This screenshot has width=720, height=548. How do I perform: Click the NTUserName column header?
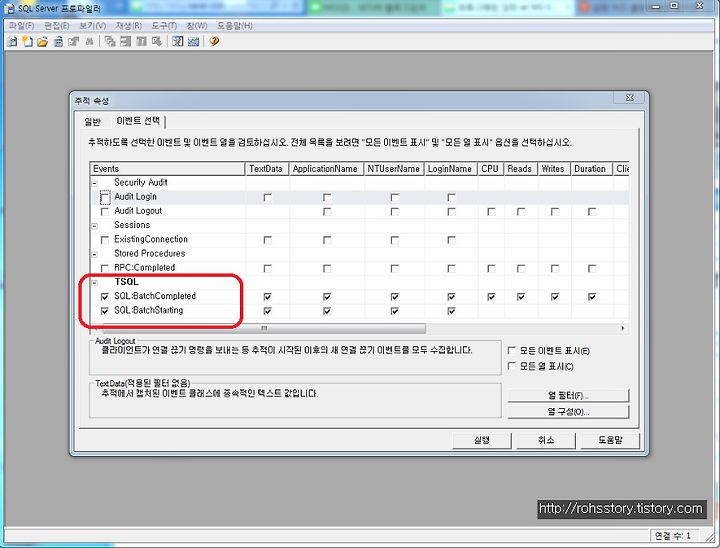click(394, 169)
